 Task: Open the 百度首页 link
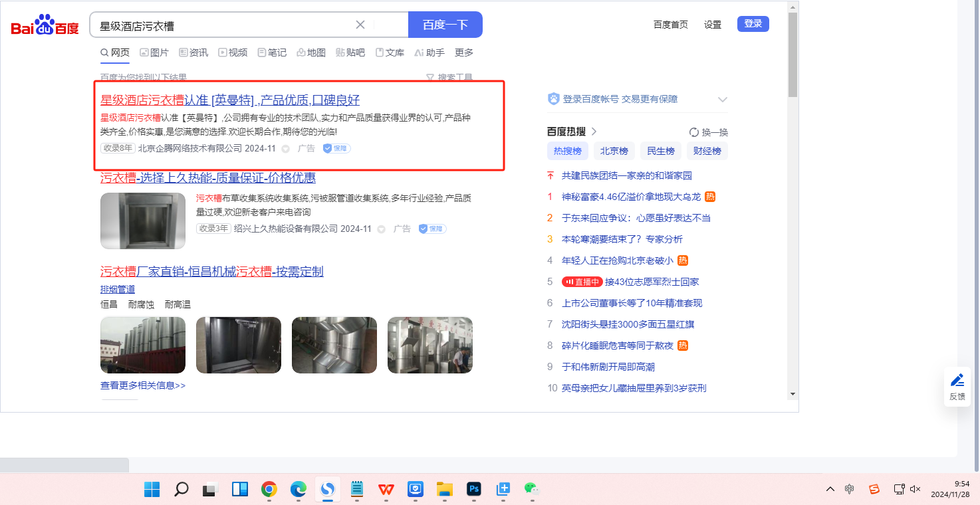[671, 25]
